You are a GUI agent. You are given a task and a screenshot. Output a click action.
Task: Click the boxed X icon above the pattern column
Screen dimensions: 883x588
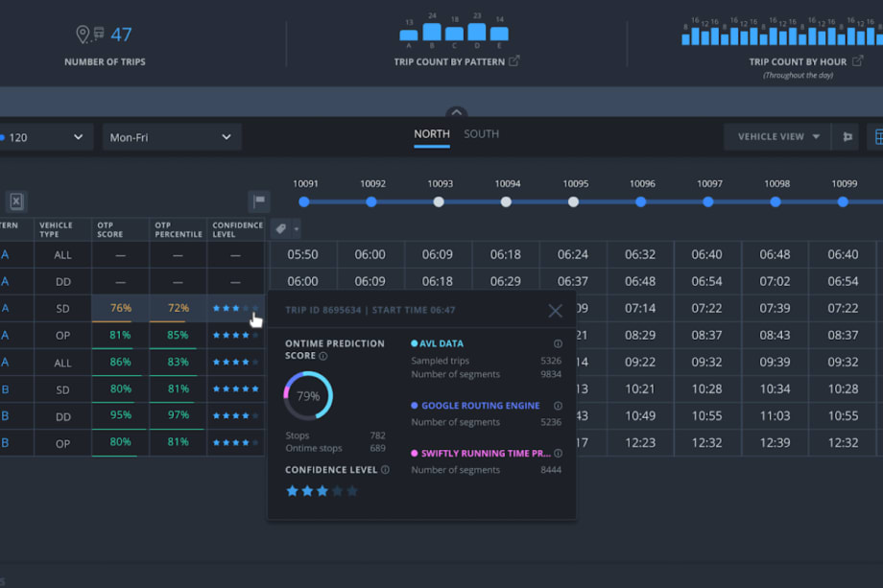tap(15, 201)
